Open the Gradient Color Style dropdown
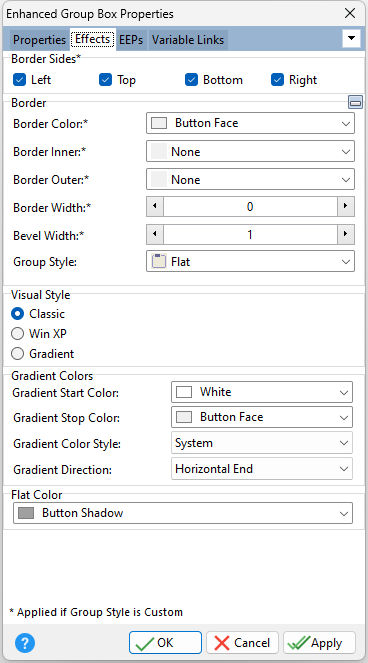This screenshot has height=663, width=368. pyautogui.click(x=262, y=443)
